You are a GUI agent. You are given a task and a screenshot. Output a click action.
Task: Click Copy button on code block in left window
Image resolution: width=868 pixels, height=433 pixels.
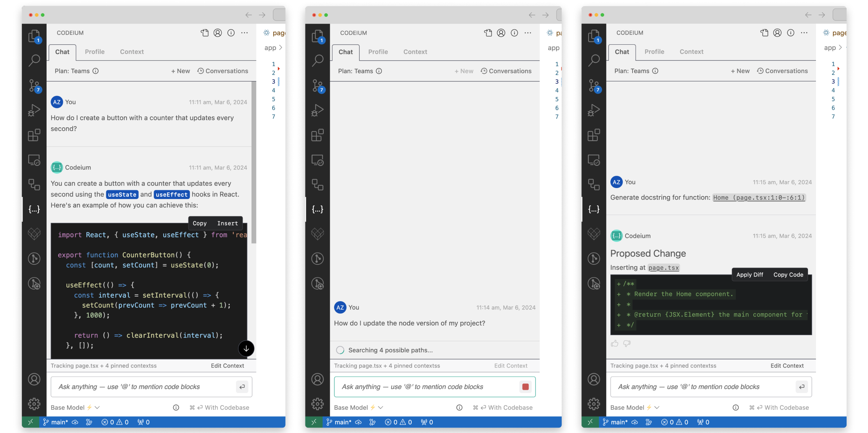[200, 223]
